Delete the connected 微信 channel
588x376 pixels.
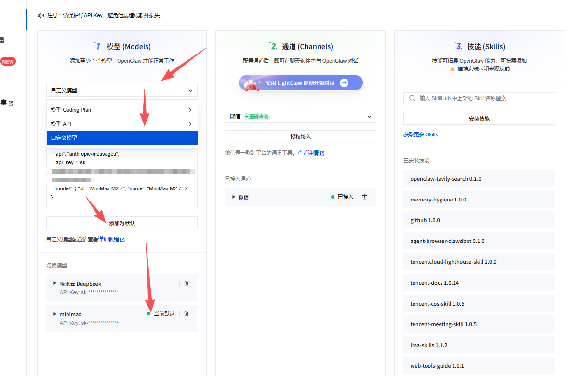tap(364, 197)
